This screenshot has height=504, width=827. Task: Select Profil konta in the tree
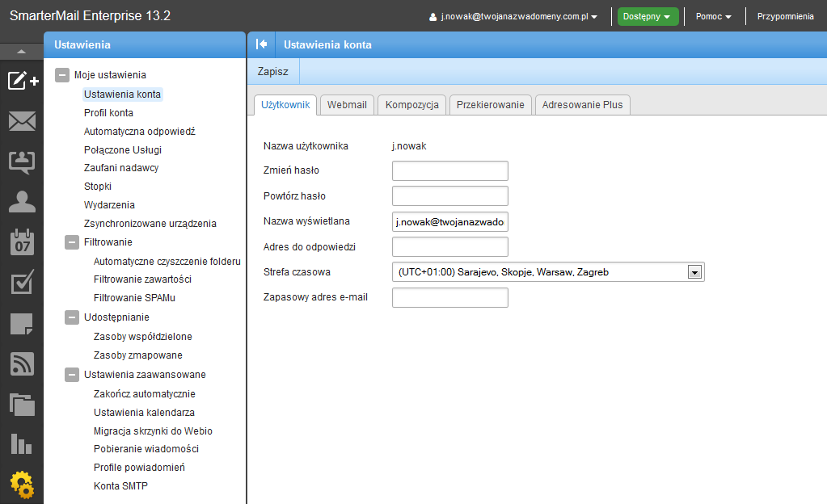point(108,113)
